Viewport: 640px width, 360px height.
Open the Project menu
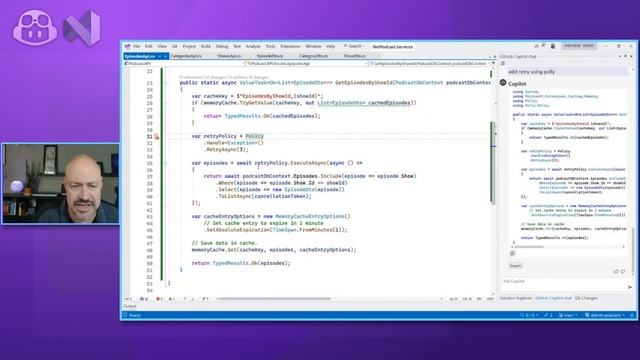pos(189,47)
